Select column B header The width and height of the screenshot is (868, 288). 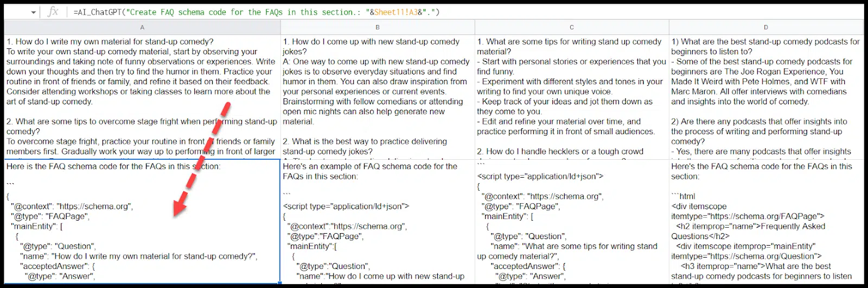click(x=378, y=27)
